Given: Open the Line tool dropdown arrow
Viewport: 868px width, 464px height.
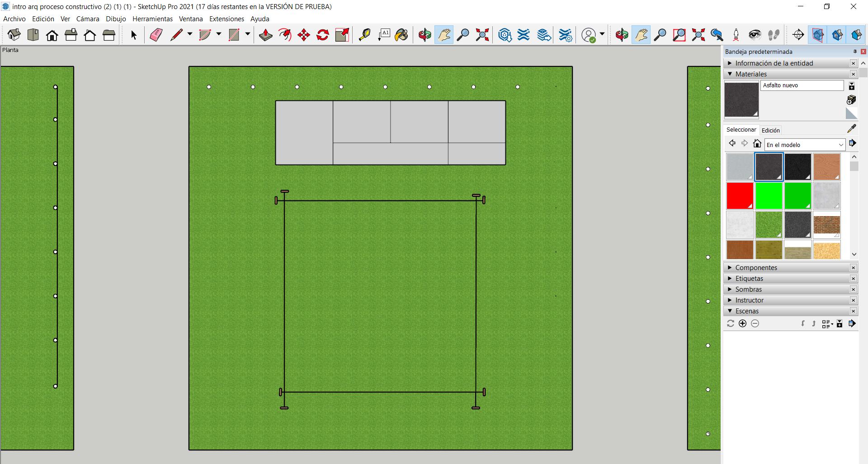Looking at the screenshot, I should (190, 34).
